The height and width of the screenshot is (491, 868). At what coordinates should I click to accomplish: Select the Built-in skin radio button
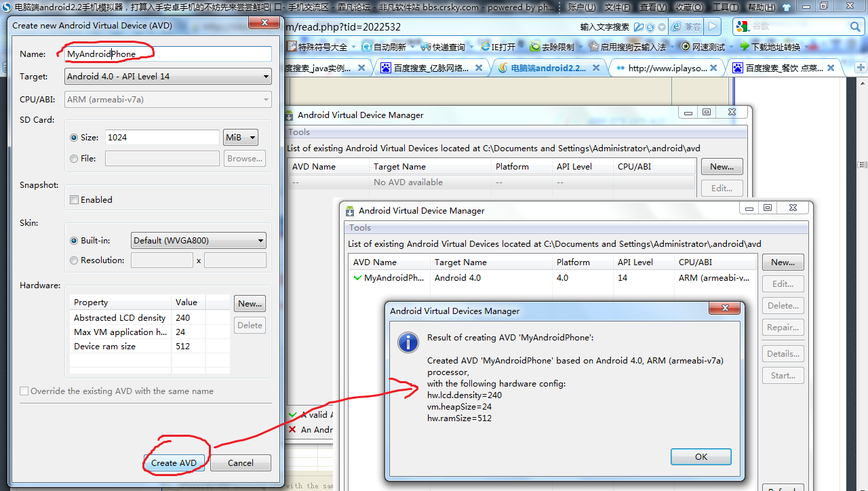(x=74, y=241)
